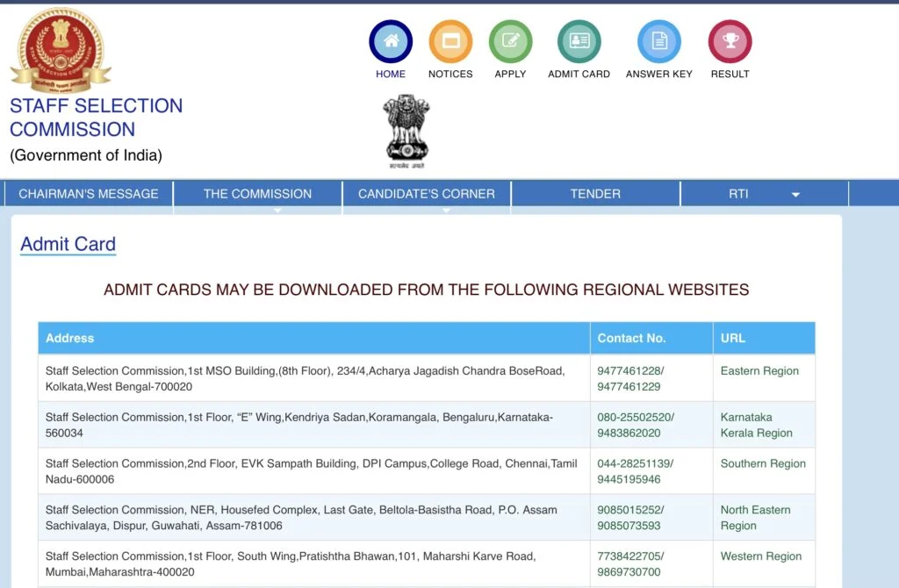Open the Tender menu item

[595, 194]
